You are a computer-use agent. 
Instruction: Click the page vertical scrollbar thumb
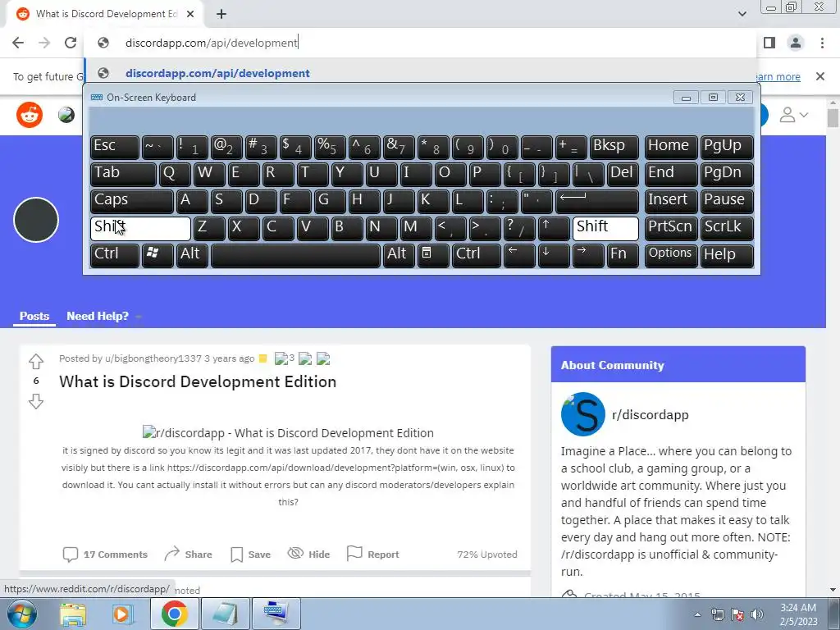pyautogui.click(x=833, y=118)
